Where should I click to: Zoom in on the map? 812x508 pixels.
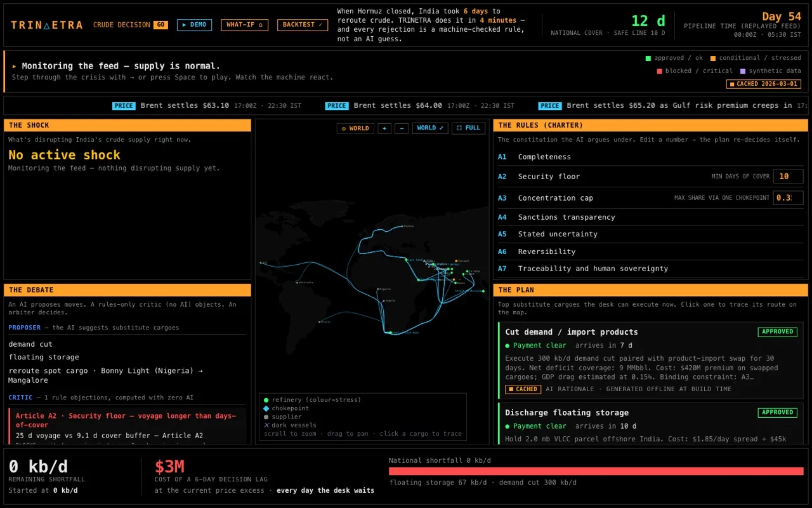pyautogui.click(x=384, y=128)
